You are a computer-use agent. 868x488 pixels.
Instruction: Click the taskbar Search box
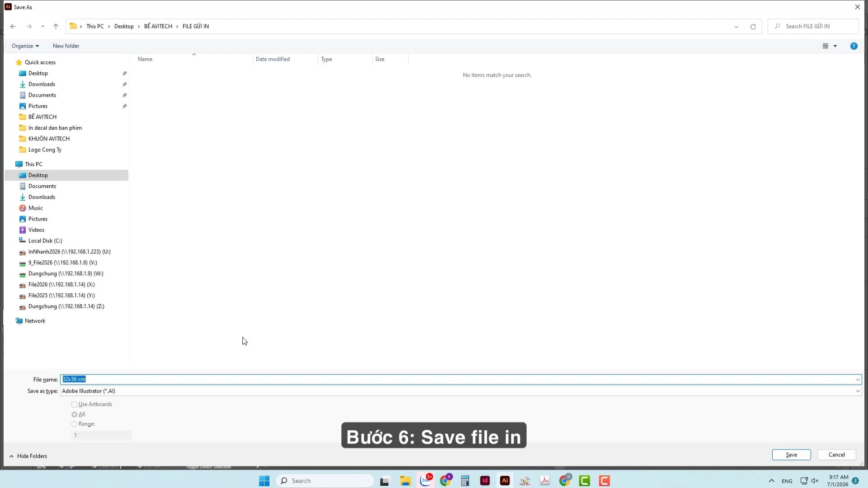[325, 481]
